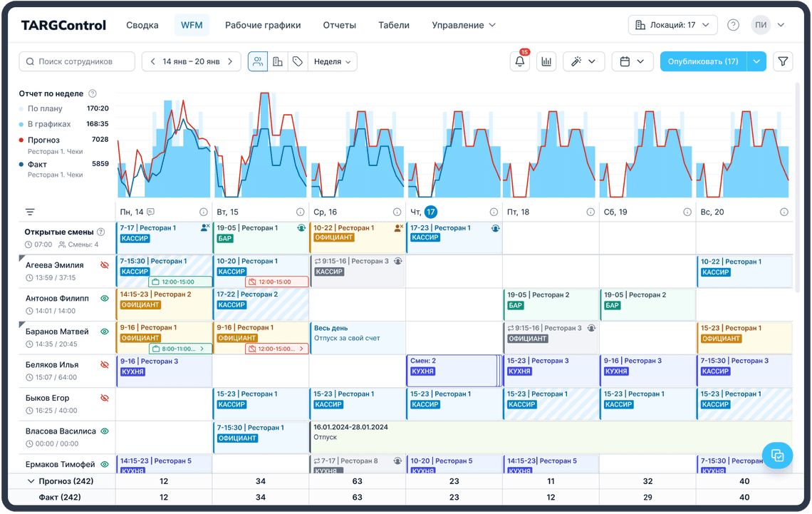Open the Управление menu
Image resolution: width=812 pixels, height=514 pixels.
coord(463,25)
